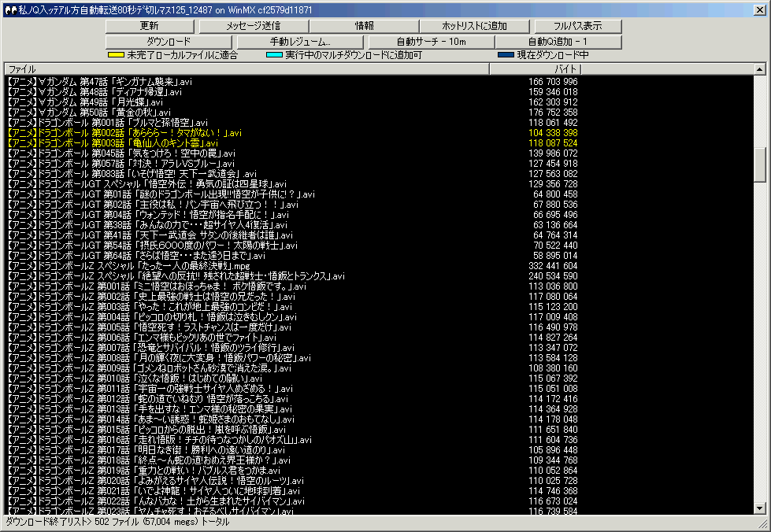Sort the list by the ファイル column header
The width and height of the screenshot is (771, 532).
[x=246, y=69]
